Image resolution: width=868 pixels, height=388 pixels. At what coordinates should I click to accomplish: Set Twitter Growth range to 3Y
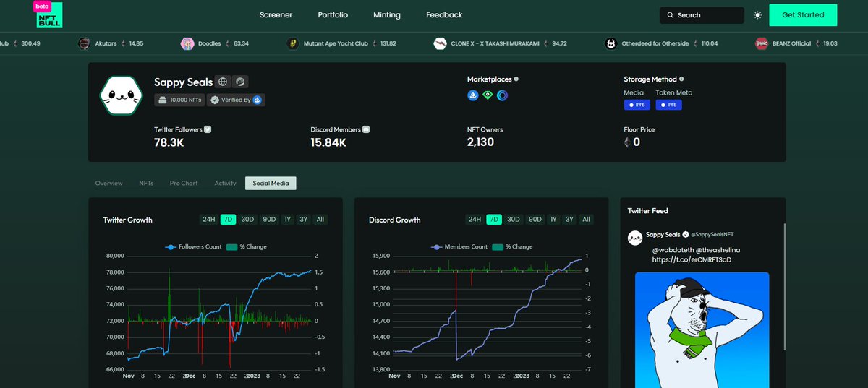[x=304, y=219]
